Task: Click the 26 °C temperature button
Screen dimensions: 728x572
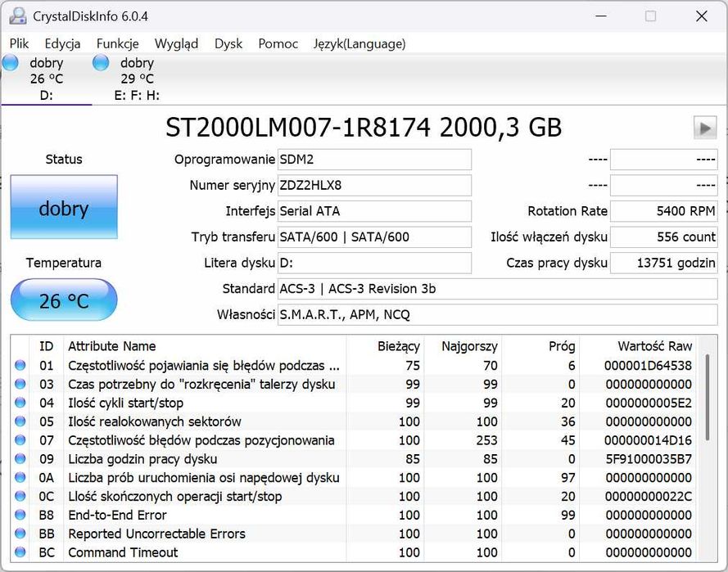Action: pos(64,300)
